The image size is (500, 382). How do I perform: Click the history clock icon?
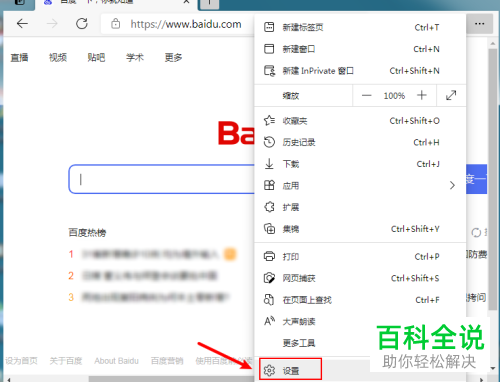click(269, 142)
